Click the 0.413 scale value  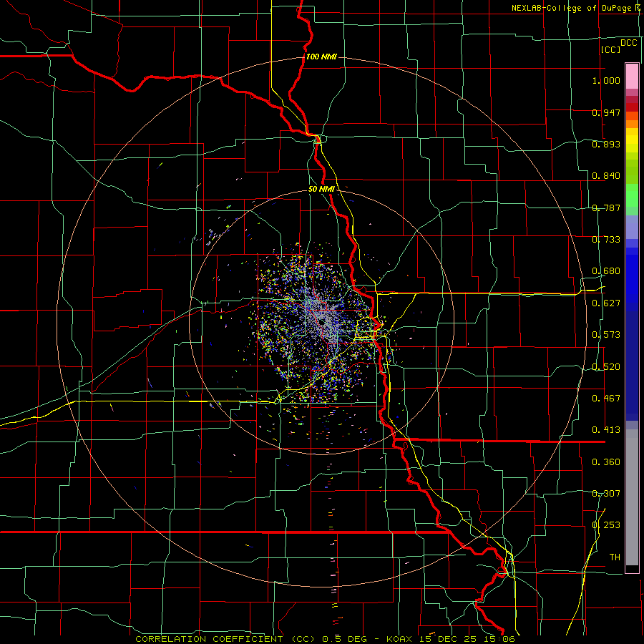(606, 430)
